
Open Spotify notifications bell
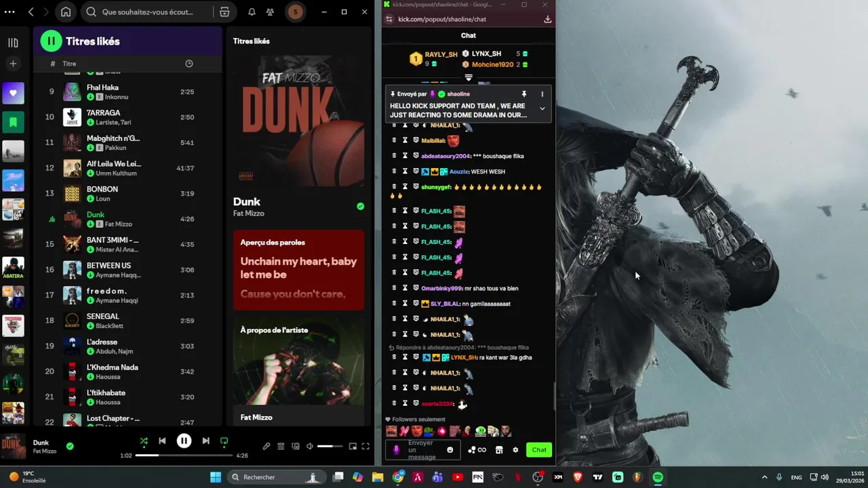coord(252,12)
